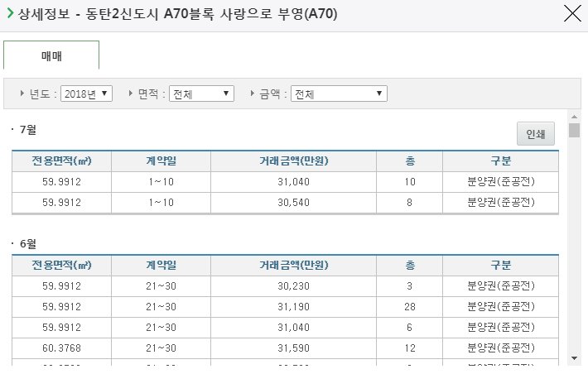Open the 면적 dropdown set to 전체
588x374 pixels.
201,93
